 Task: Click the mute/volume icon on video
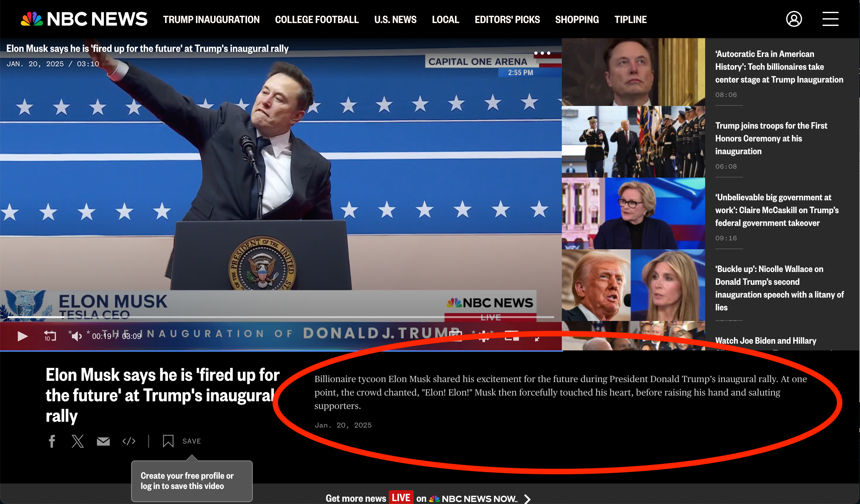tap(76, 337)
